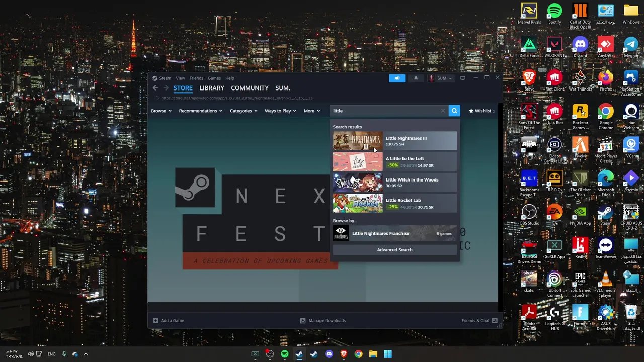644x362 pixels.
Task: Select Little Nightmares III search result
Action: (395, 141)
